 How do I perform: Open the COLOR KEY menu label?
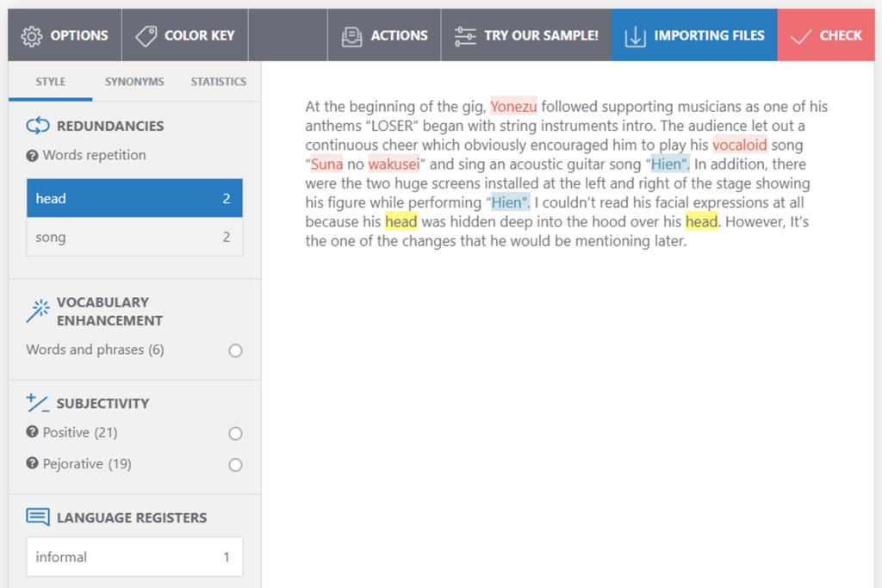199,35
